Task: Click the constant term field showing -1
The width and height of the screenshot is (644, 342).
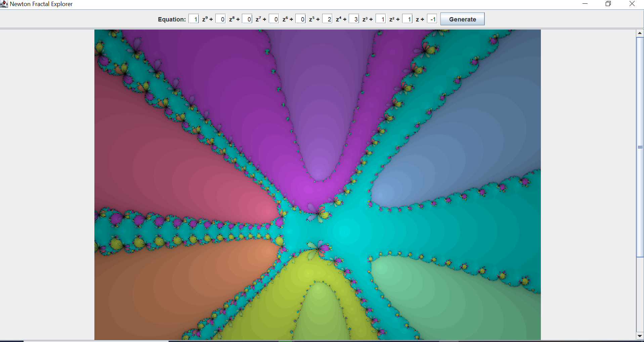Action: (x=432, y=19)
